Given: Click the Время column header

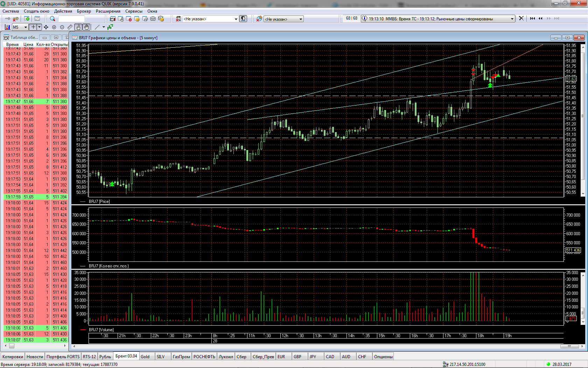Looking at the screenshot, I should click(13, 45).
